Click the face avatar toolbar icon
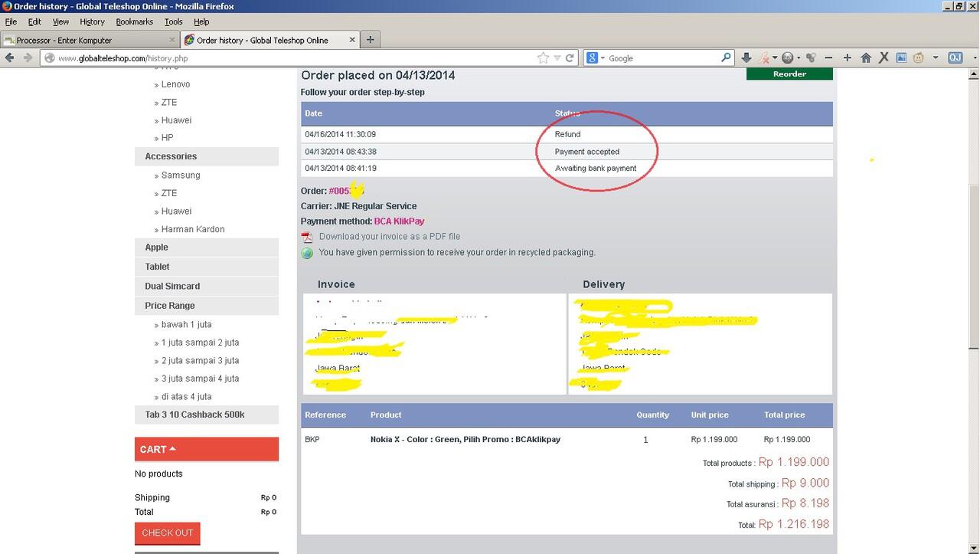Viewport: 980px width, 554px height. click(x=919, y=57)
